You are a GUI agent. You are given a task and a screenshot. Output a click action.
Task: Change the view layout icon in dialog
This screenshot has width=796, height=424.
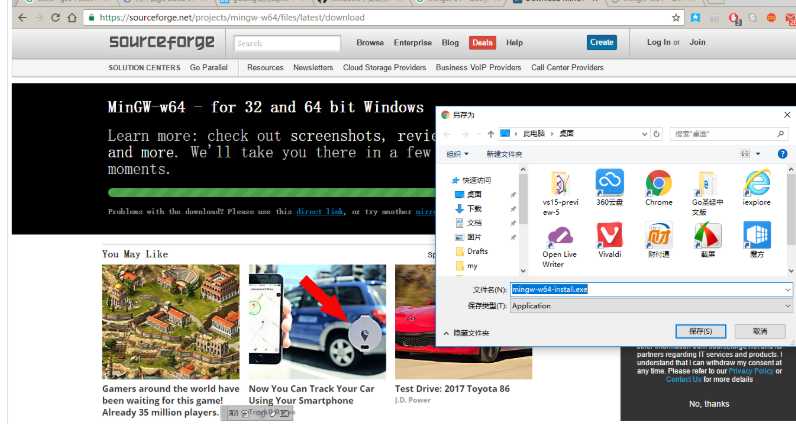(x=746, y=154)
